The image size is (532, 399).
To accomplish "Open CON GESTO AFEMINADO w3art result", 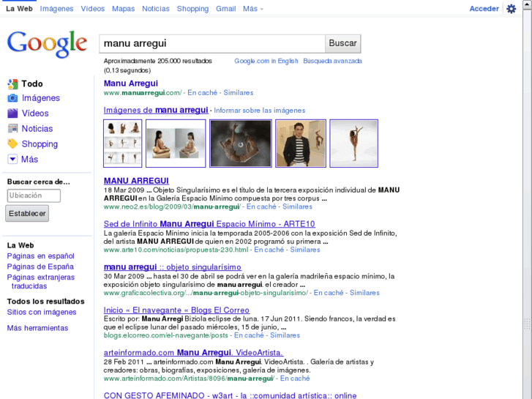I will pyautogui.click(x=230, y=395).
